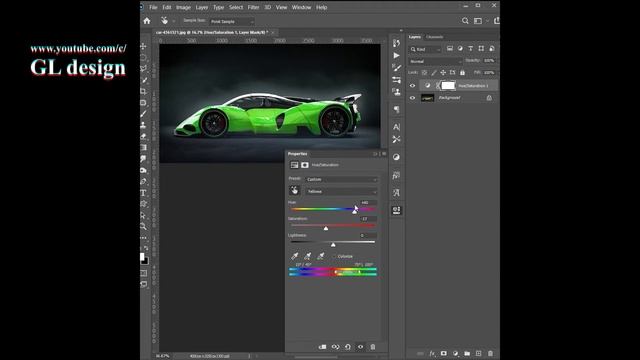Toggle lock all padlock icon
Screen dimensions: 640x360
(x=462, y=73)
